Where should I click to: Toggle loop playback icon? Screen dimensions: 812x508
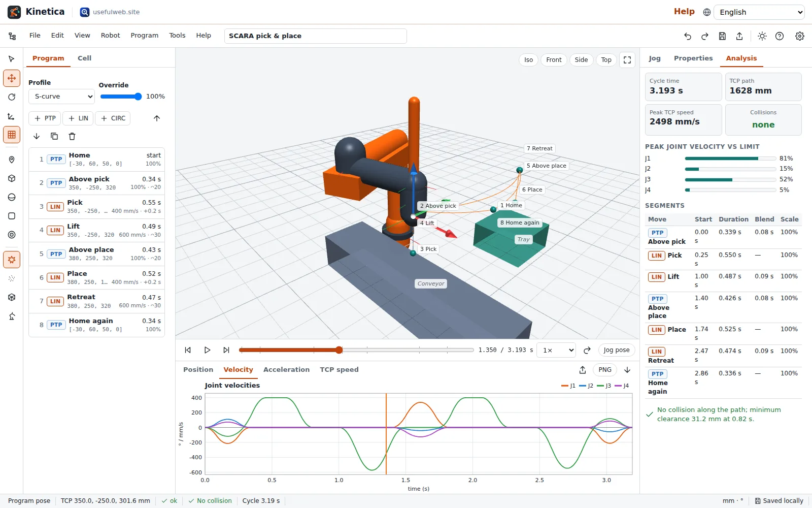point(587,350)
